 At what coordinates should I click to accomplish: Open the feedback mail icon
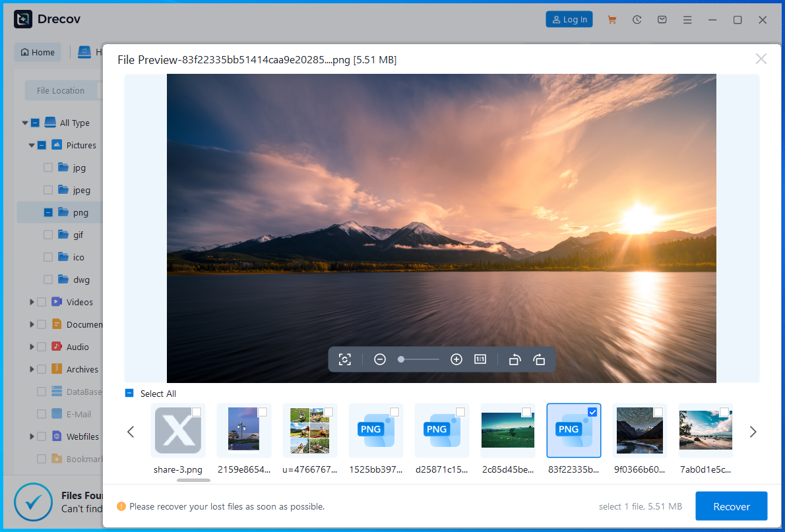tap(662, 19)
